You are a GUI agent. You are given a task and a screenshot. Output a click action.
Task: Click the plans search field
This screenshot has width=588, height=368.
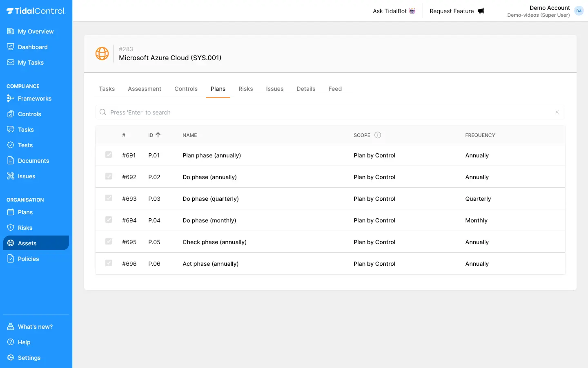(327, 112)
